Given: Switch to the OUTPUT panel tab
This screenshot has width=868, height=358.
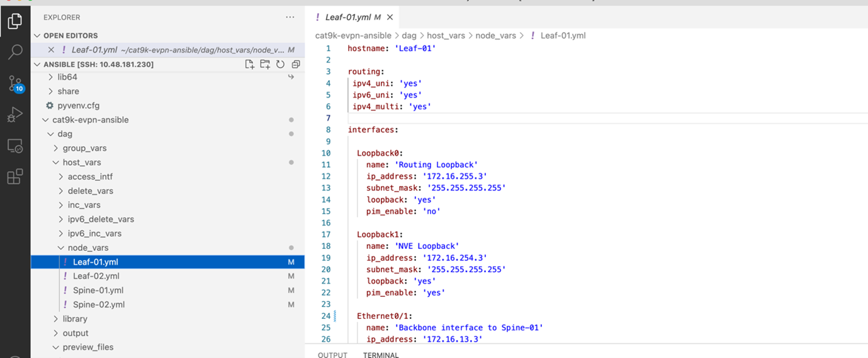Looking at the screenshot, I should (x=332, y=355).
